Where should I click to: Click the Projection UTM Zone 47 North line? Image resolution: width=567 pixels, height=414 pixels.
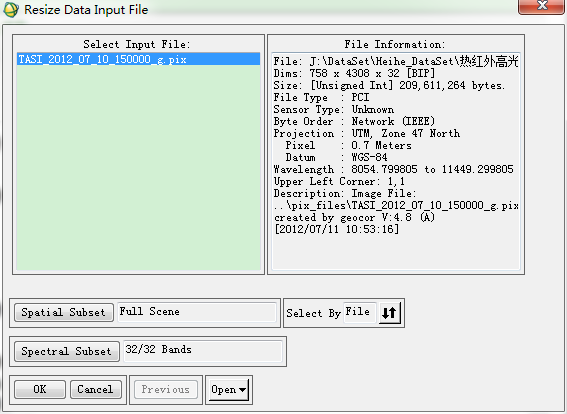[x=367, y=133]
